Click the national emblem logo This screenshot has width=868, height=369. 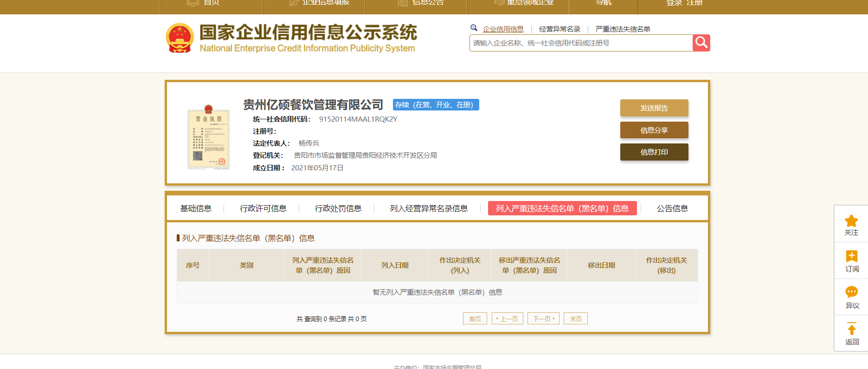pyautogui.click(x=180, y=38)
